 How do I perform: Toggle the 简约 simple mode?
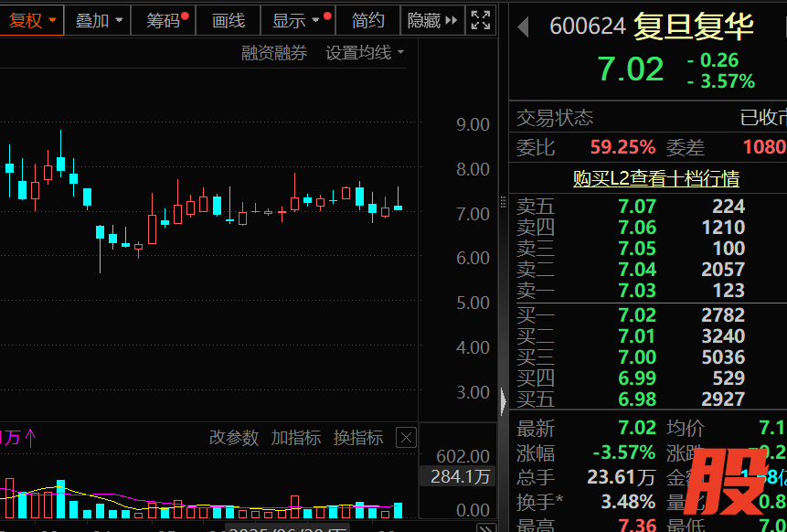coord(367,20)
